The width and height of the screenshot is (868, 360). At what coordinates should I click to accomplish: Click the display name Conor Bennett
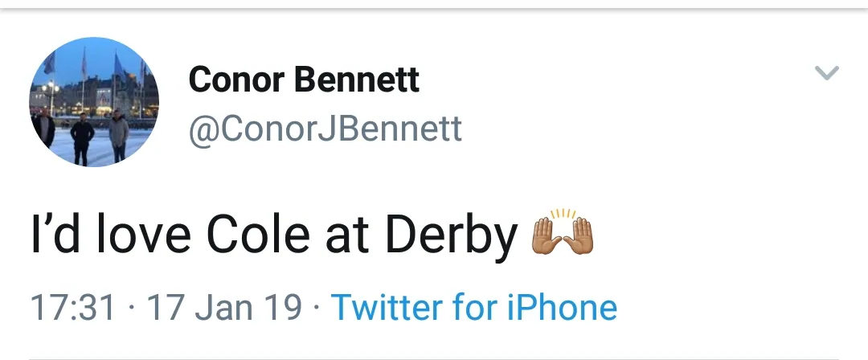point(304,80)
